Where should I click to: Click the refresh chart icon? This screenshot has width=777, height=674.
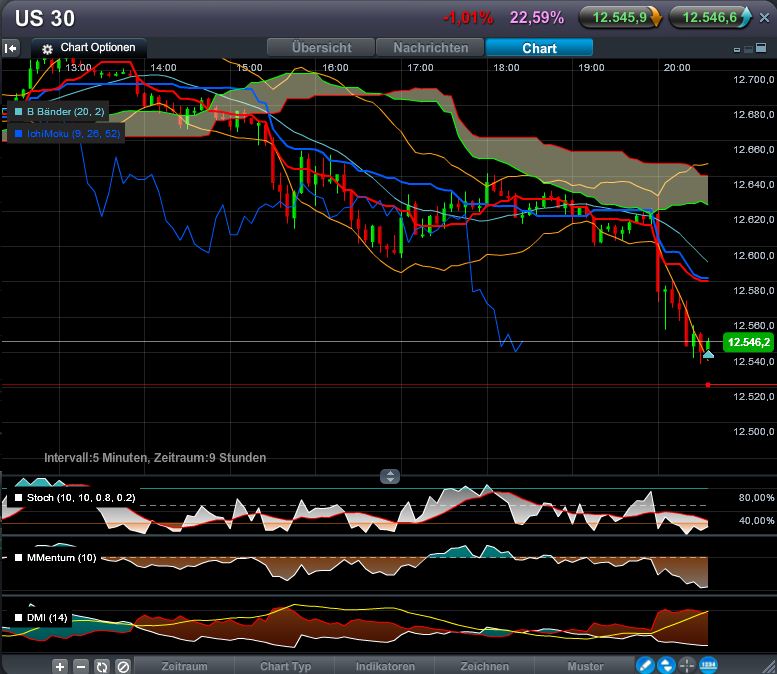(102, 666)
